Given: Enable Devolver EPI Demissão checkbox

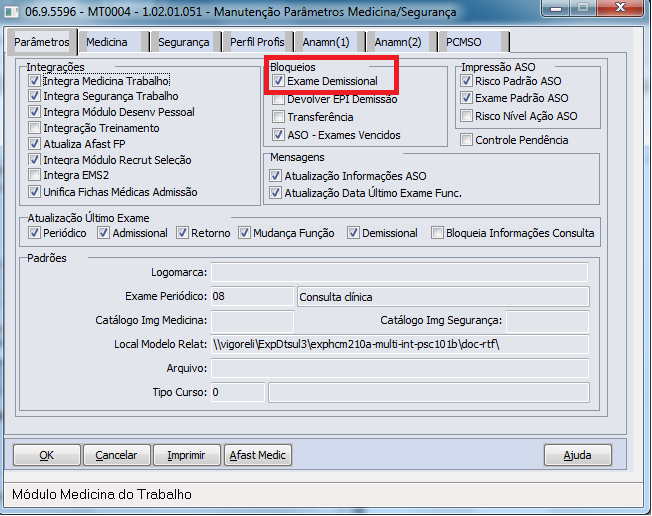Looking at the screenshot, I should [278, 99].
